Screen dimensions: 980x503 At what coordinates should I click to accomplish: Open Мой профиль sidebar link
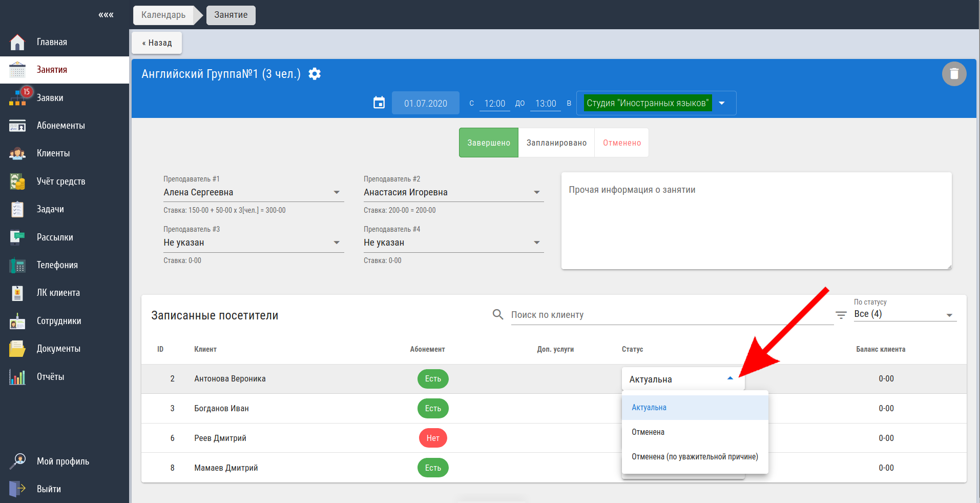point(63,461)
